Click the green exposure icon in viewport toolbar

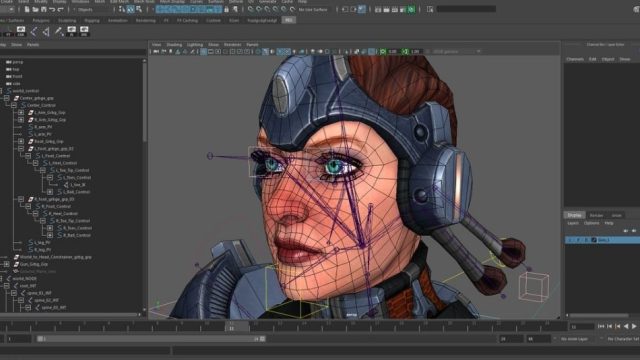pyautogui.click(x=383, y=51)
